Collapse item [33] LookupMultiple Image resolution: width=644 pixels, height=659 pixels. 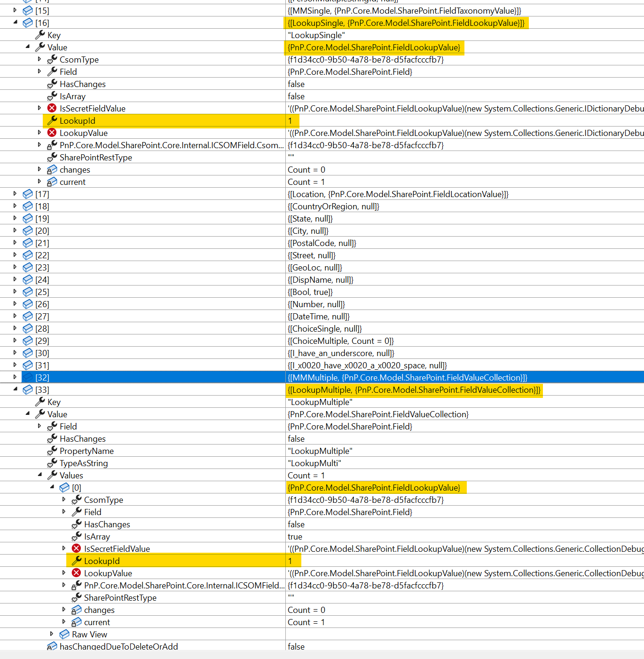coord(15,389)
